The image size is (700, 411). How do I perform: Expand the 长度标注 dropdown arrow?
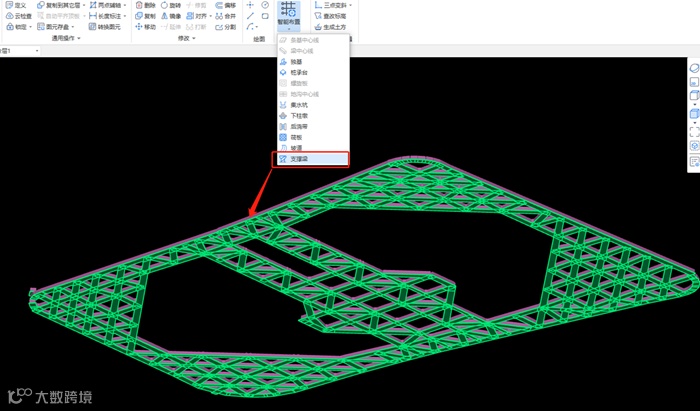(x=125, y=17)
